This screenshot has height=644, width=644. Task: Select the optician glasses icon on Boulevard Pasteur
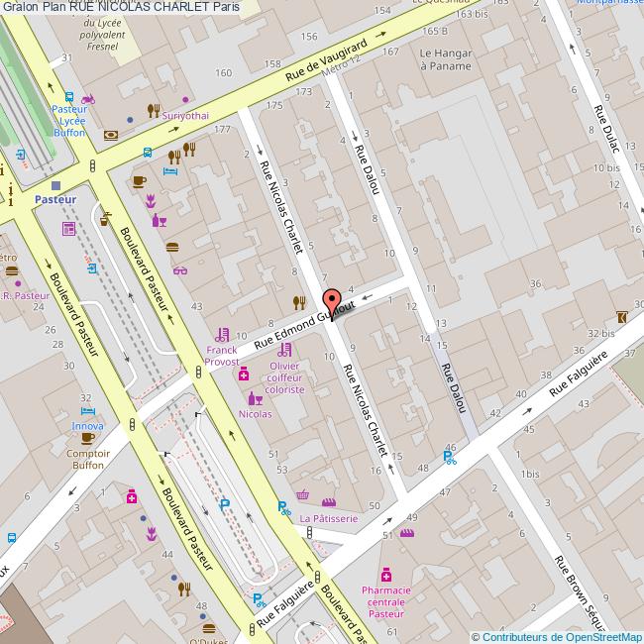click(x=179, y=268)
